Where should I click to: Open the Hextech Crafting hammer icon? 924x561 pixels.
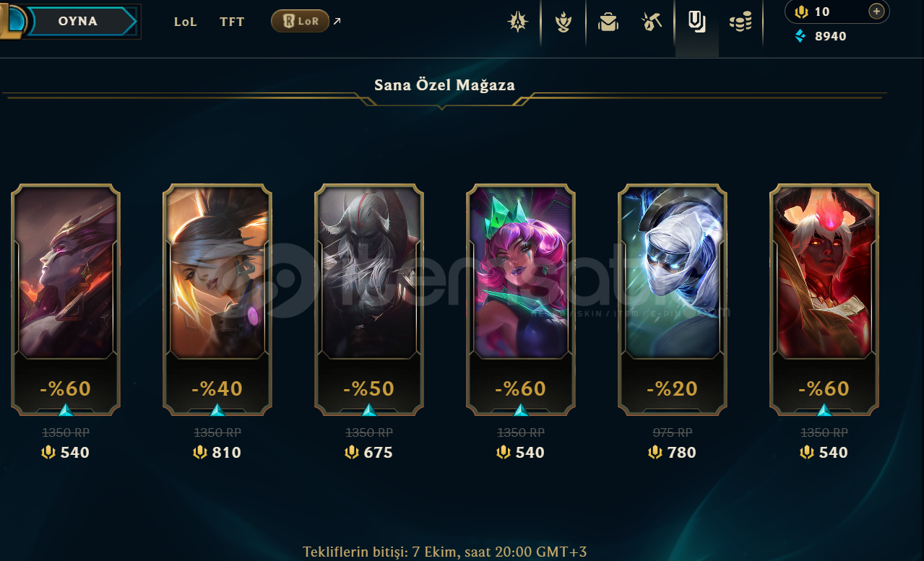pos(652,22)
